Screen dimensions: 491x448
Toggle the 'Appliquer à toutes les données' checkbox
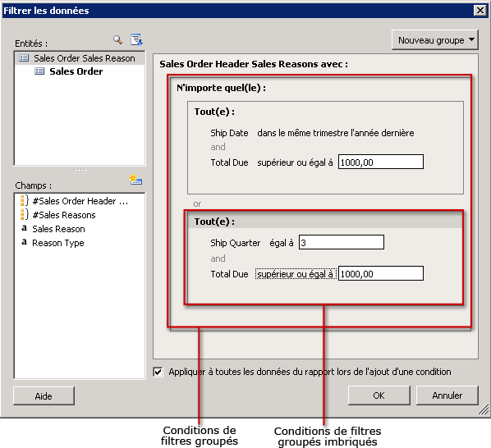[158, 372]
